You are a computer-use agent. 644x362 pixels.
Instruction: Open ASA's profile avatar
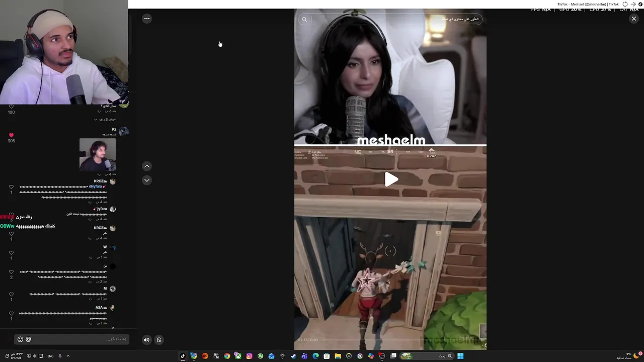(112, 308)
